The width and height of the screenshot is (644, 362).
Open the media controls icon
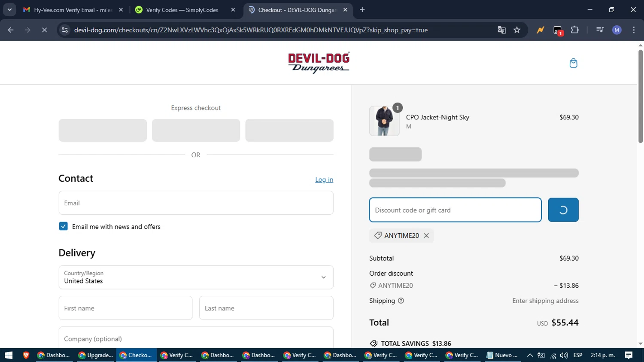pos(600,30)
